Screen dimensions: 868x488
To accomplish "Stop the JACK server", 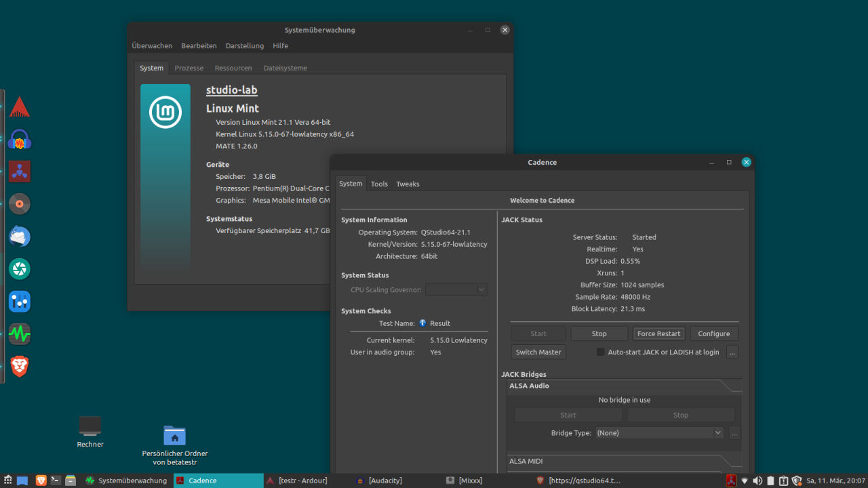I will 599,333.
